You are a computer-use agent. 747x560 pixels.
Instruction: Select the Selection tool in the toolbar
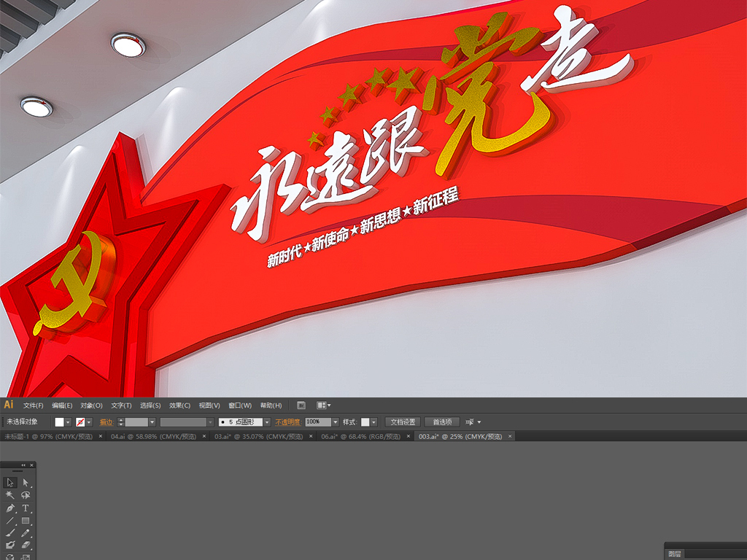click(9, 483)
